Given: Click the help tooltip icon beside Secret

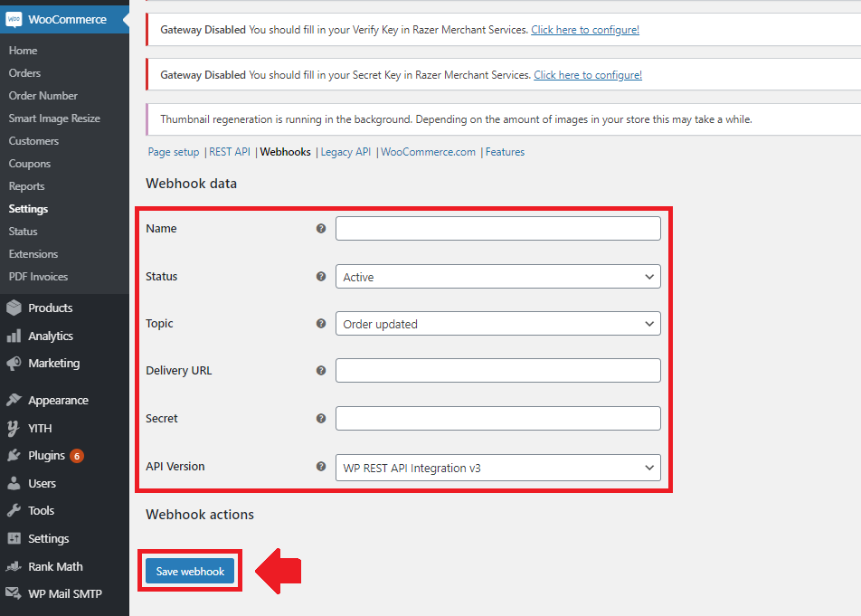Looking at the screenshot, I should [x=321, y=419].
